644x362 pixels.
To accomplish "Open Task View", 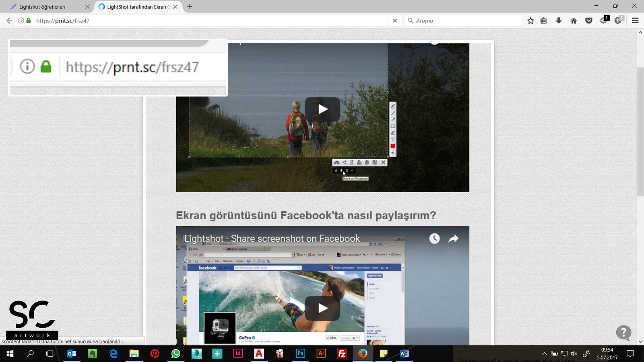I will (x=50, y=354).
